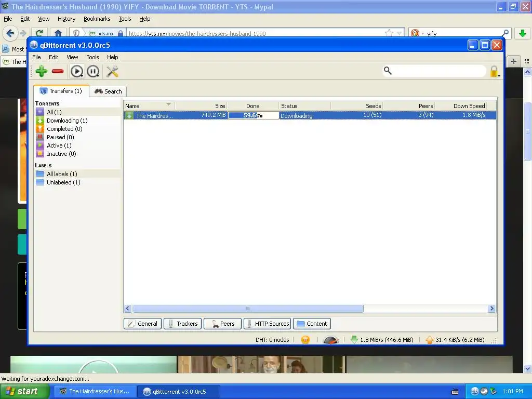Open qBittorrent File menu
532x399 pixels.
(36, 57)
